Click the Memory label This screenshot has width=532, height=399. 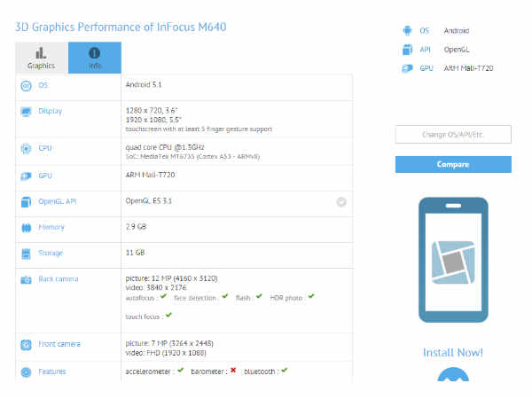[51, 227]
